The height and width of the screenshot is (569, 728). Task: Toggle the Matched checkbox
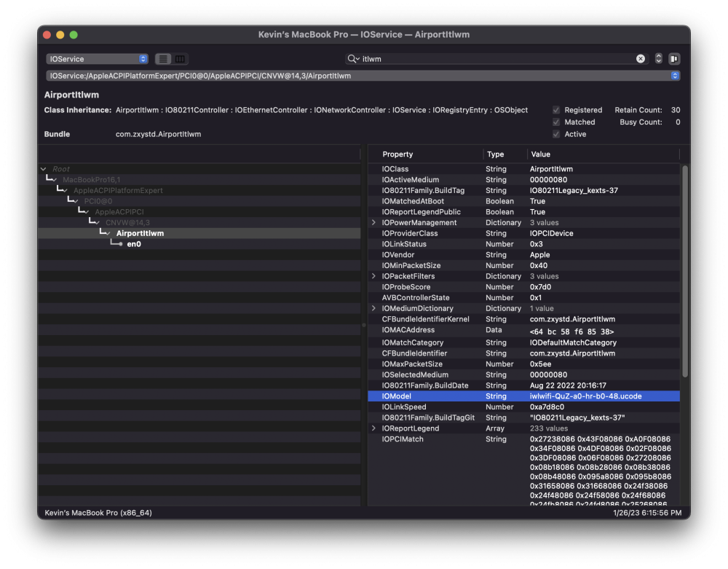coord(555,122)
